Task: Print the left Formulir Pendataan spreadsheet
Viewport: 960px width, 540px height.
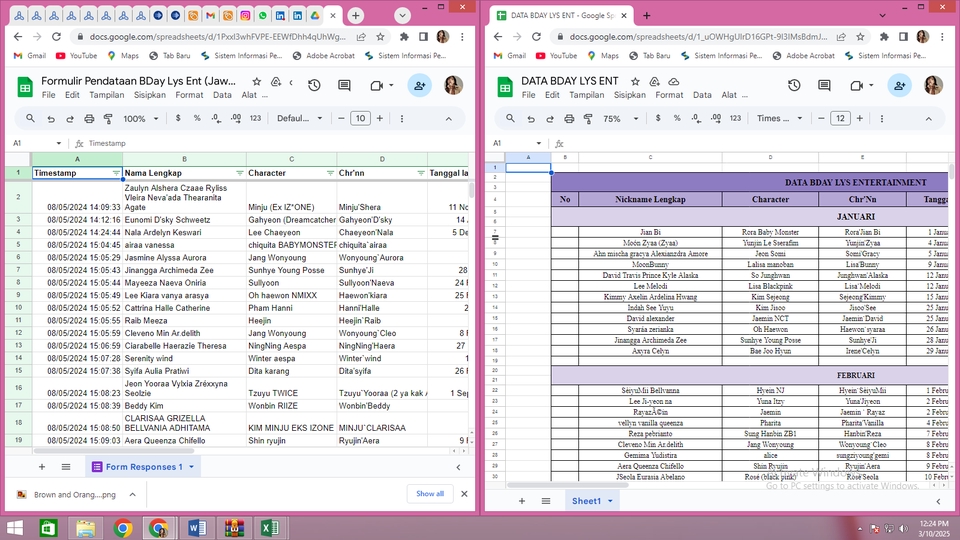Action: coord(89,119)
